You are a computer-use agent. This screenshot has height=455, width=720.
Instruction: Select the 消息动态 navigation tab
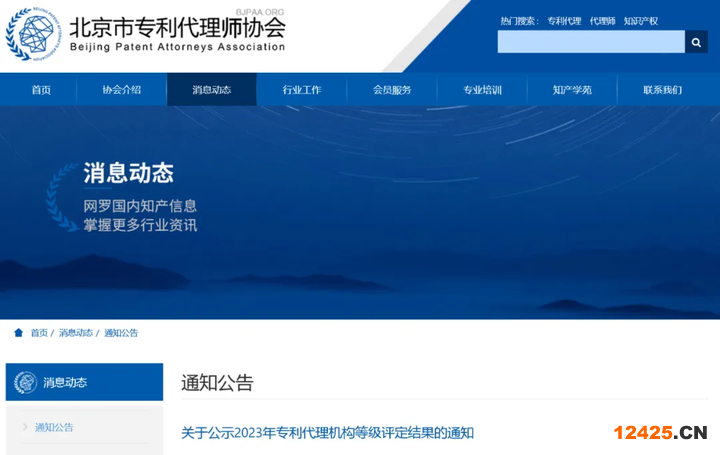click(x=211, y=90)
